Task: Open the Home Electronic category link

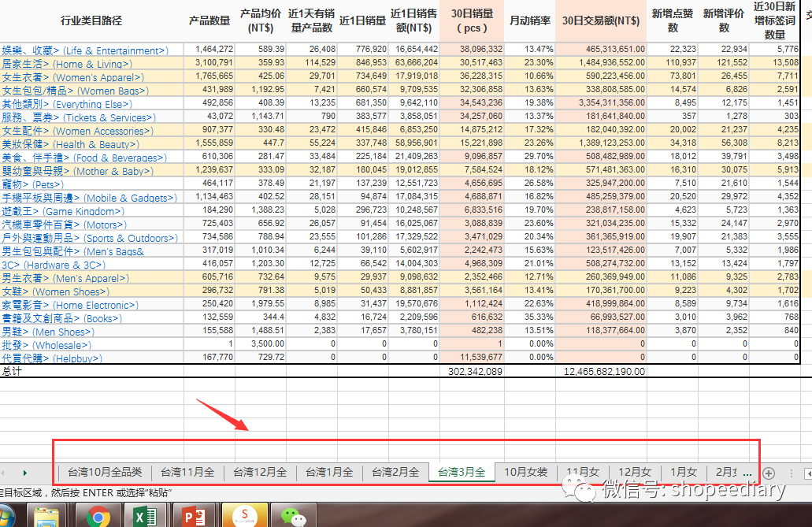Action: click(70, 305)
